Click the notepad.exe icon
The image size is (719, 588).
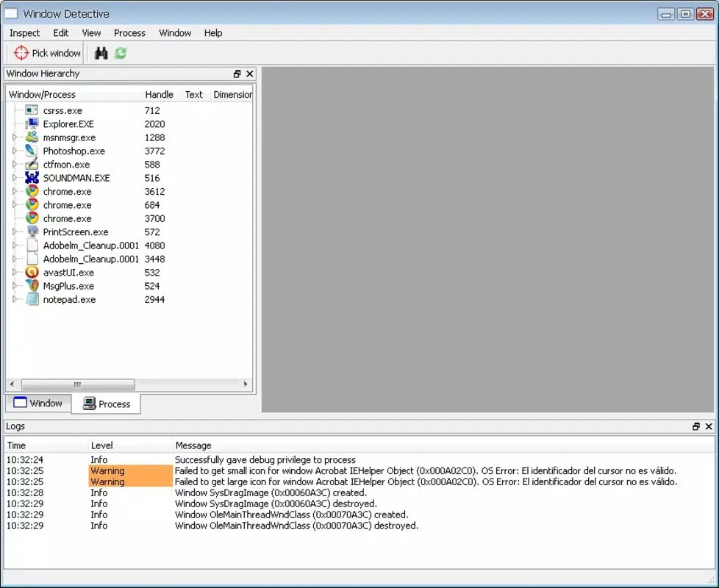(x=32, y=299)
